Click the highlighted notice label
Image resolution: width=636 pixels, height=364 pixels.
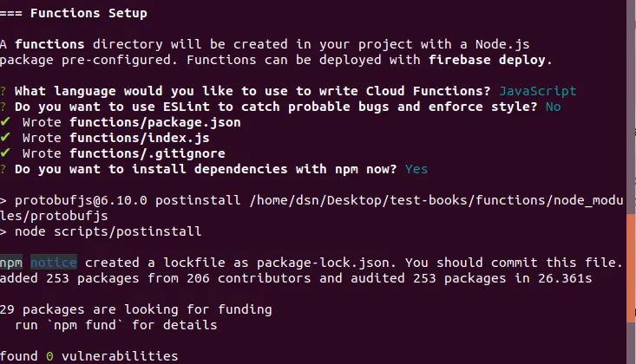pos(54,263)
